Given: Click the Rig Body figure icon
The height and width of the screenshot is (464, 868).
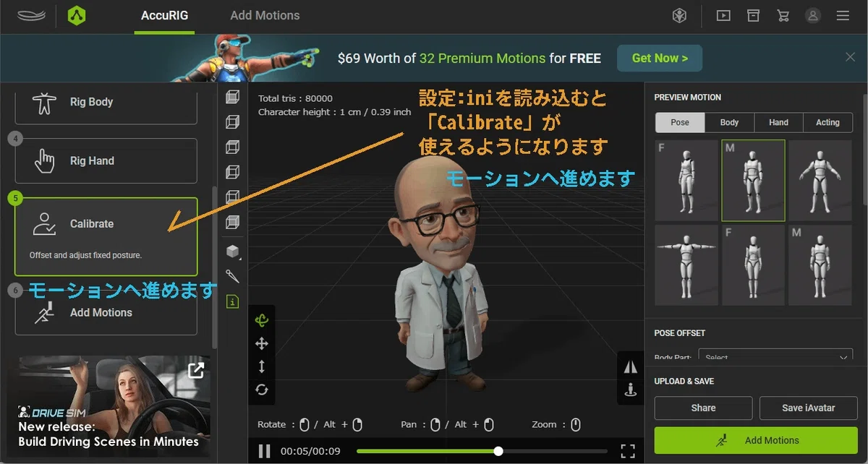Looking at the screenshot, I should coord(45,103).
